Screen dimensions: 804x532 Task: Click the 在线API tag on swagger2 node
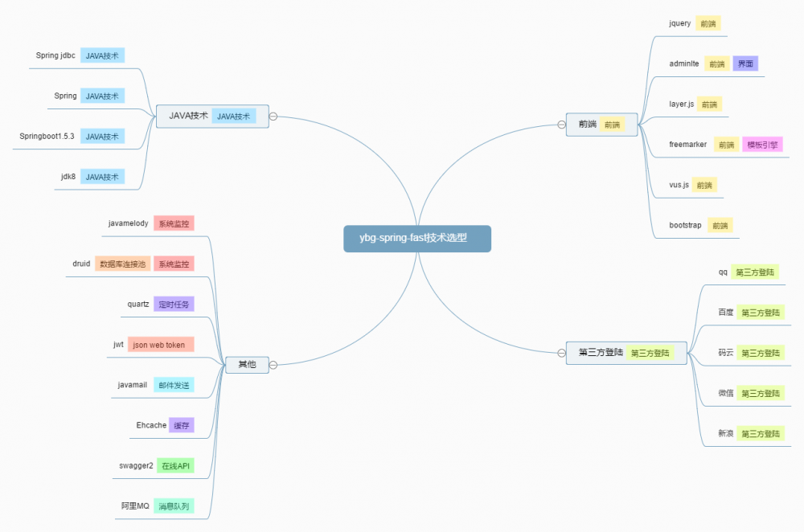pos(176,465)
